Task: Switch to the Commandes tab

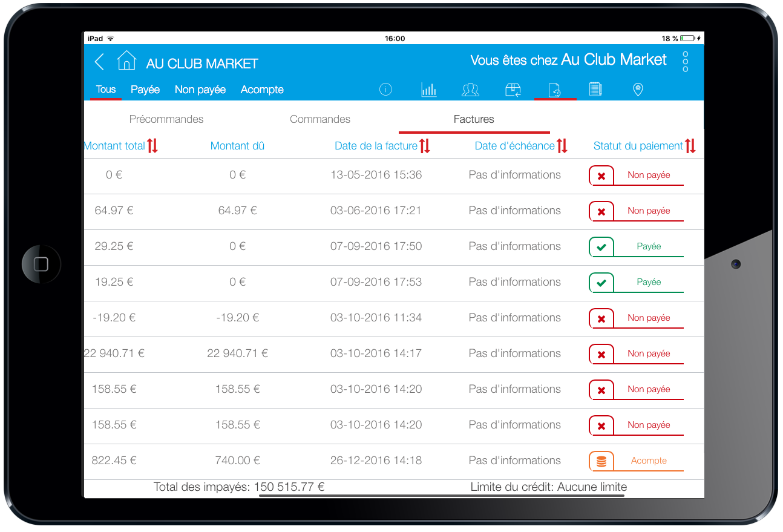Action: [x=320, y=119]
